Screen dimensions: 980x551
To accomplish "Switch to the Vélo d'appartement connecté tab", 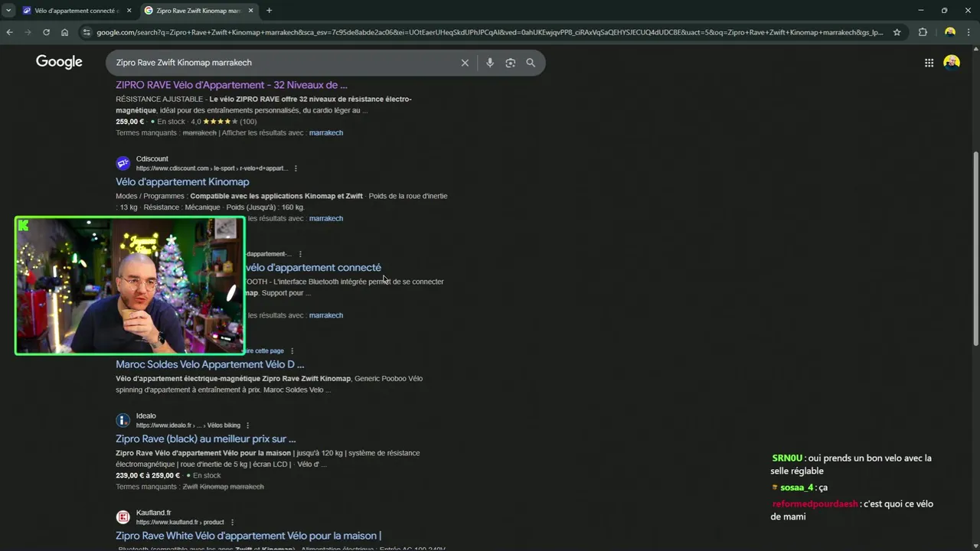I will [x=77, y=11].
